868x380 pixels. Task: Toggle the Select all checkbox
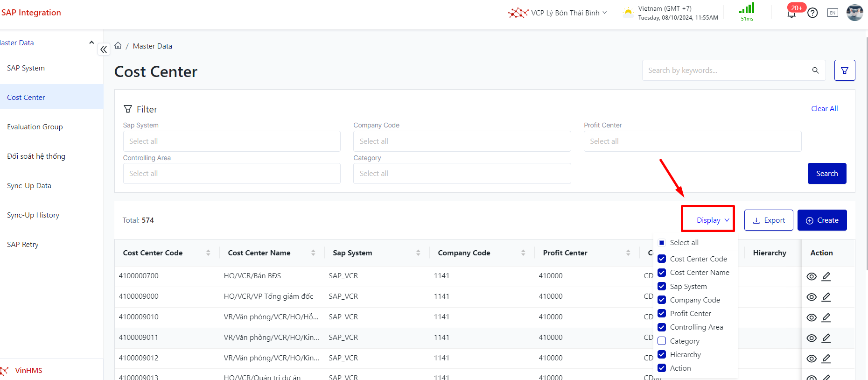pyautogui.click(x=662, y=243)
